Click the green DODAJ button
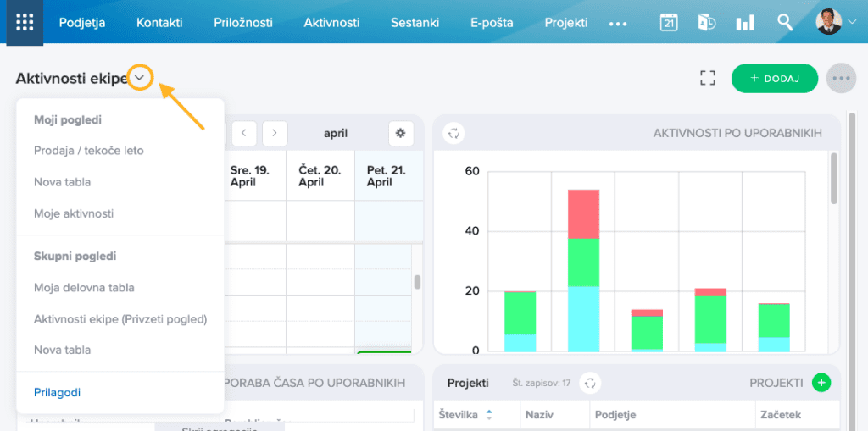868x431 pixels. pos(775,78)
